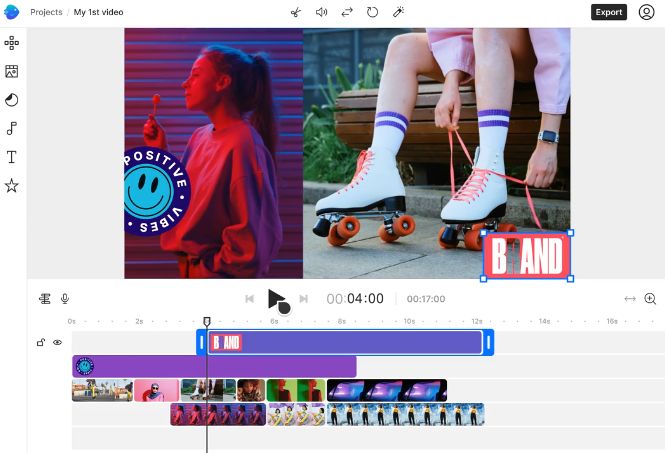Open the star favorites panel
The width and height of the screenshot is (665, 453).
(11, 185)
